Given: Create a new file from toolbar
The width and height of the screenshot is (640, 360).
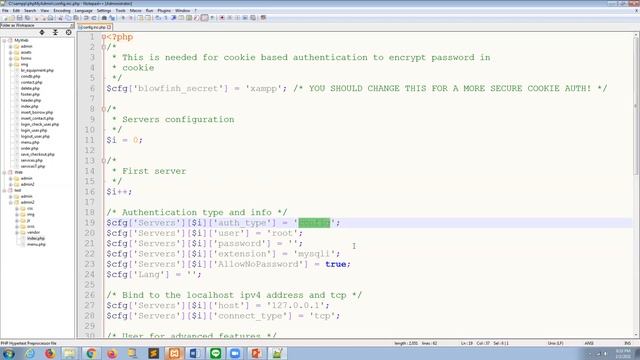Looking at the screenshot, I should (x=5, y=18).
